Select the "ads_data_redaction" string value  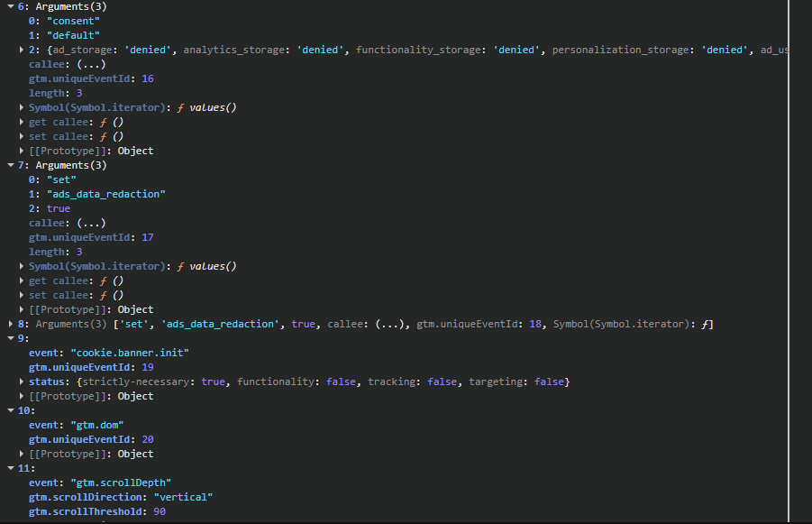[x=106, y=194]
